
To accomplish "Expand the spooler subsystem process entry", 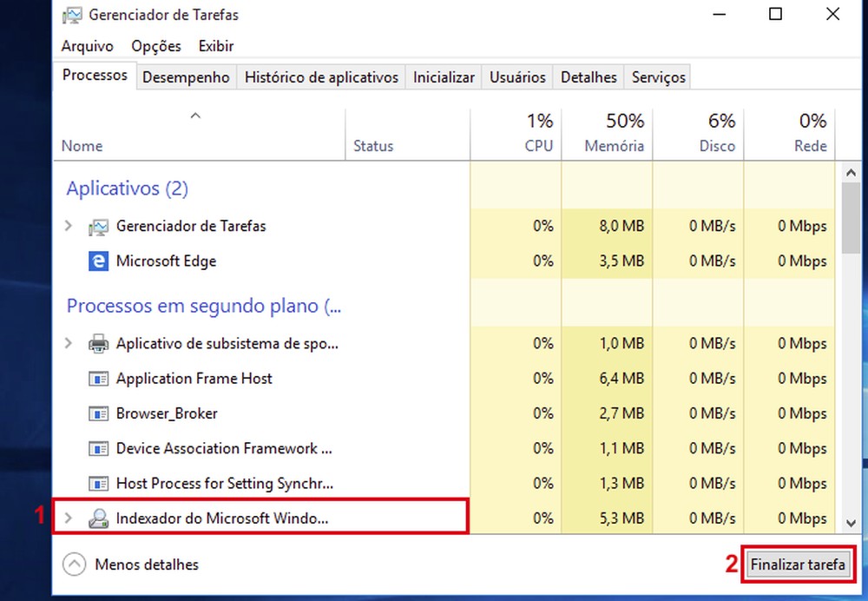I will [x=69, y=343].
